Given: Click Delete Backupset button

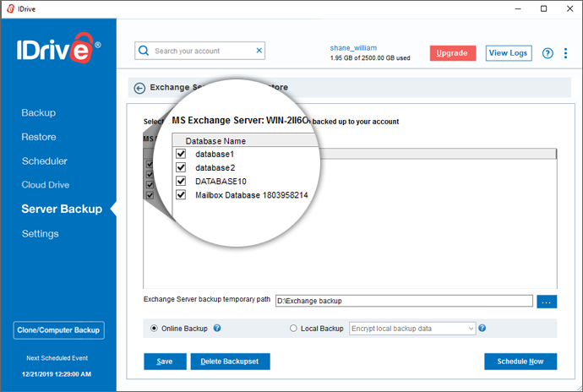Looking at the screenshot, I should [x=230, y=362].
